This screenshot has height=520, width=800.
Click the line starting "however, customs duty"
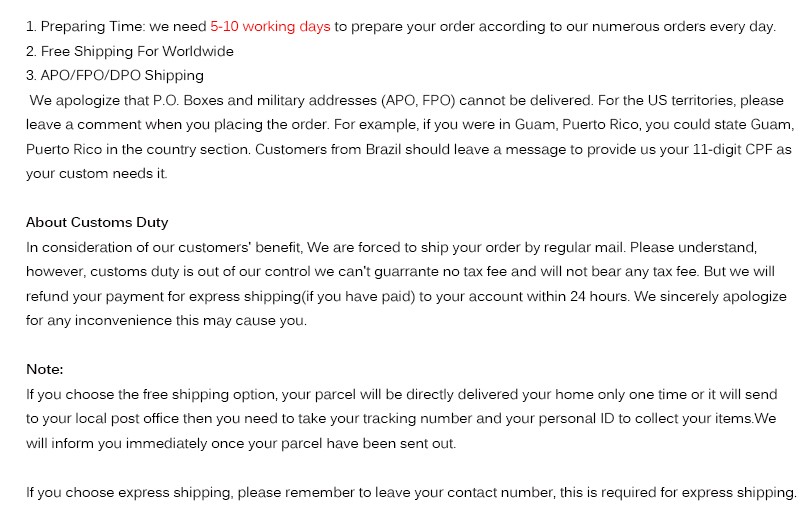[300, 271]
